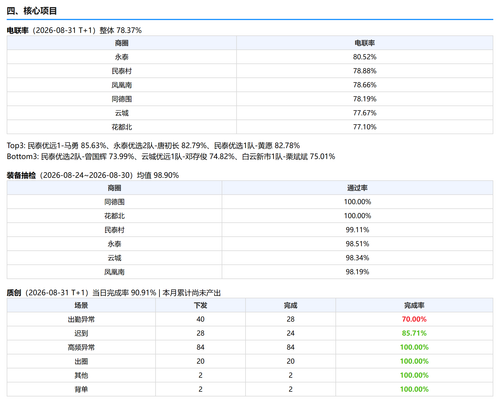Select '民泰村' in the 通过率 table

pyautogui.click(x=114, y=230)
